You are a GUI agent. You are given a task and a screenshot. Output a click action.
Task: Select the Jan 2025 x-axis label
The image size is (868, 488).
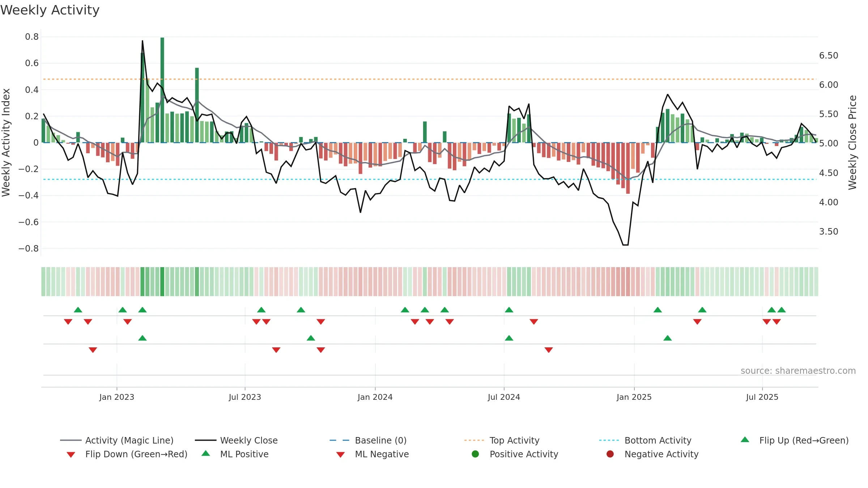pos(634,397)
